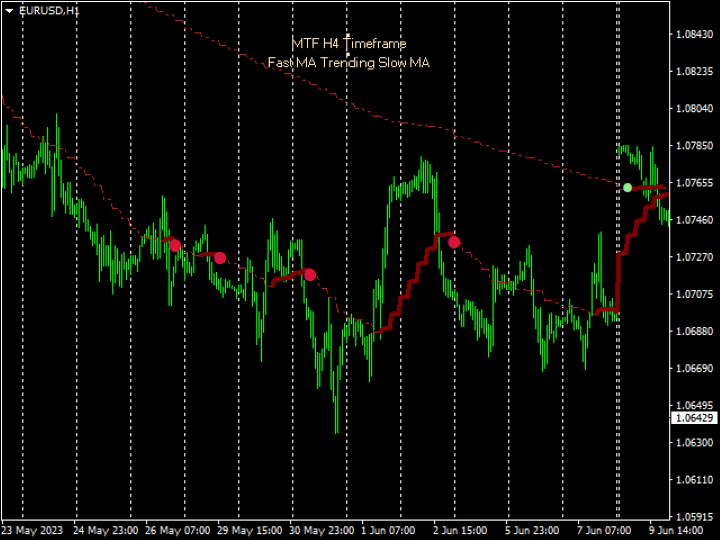
Task: Click the 1 Jun 07:00 time label
Action: 388,531
